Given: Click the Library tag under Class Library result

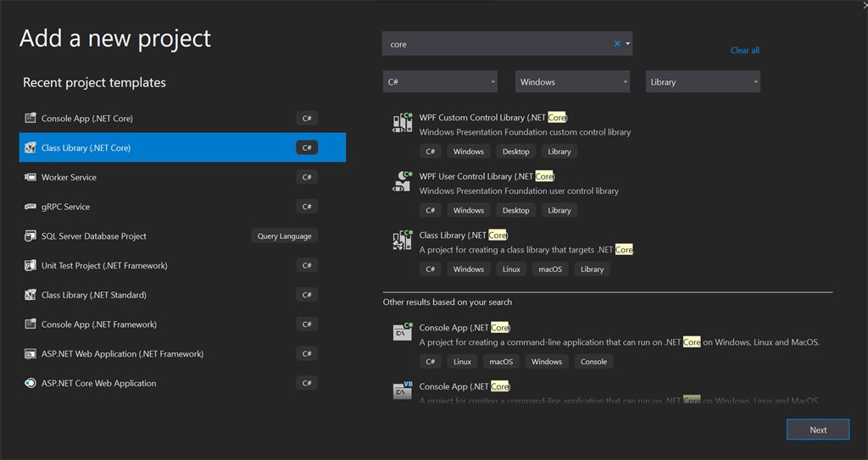Looking at the screenshot, I should point(593,269).
